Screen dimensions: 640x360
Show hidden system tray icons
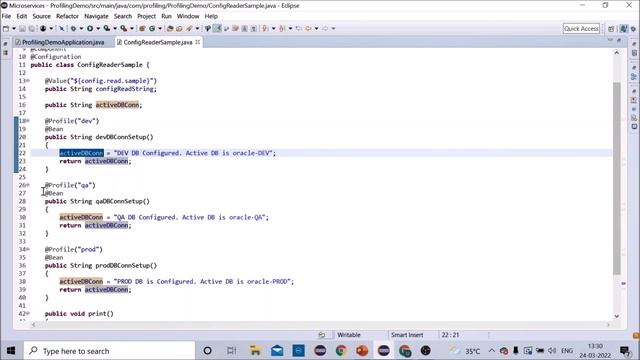tap(491, 351)
